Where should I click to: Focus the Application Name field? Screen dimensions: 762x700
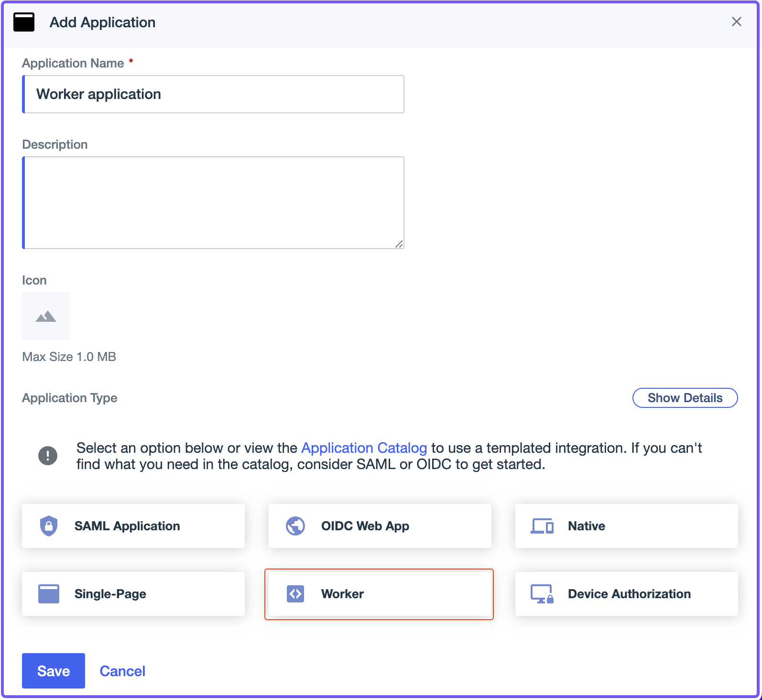point(214,94)
